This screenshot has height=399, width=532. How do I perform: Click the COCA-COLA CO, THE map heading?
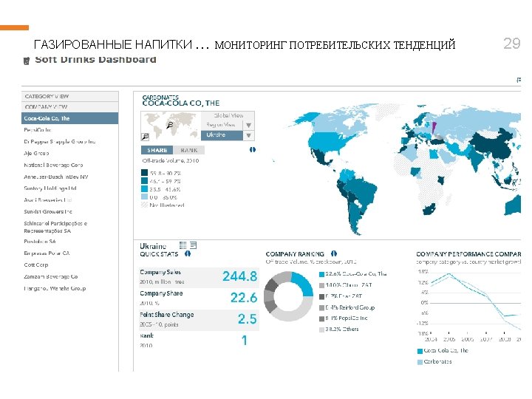tap(181, 103)
